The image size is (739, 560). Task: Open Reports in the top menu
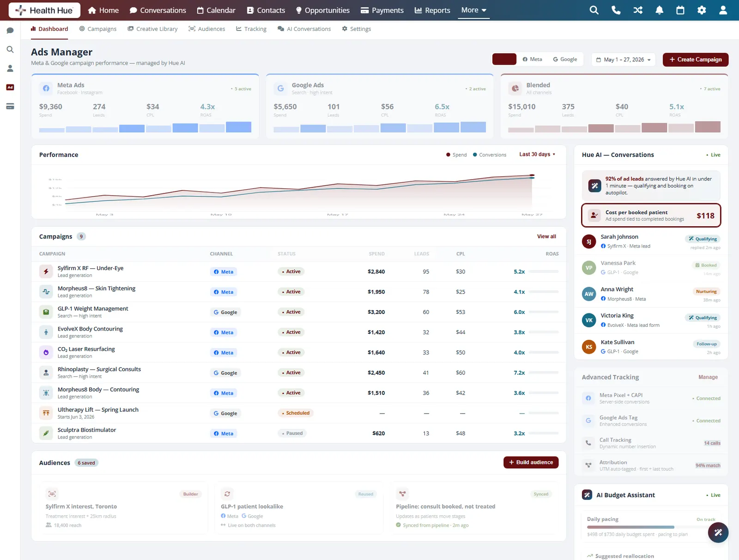[x=432, y=10]
